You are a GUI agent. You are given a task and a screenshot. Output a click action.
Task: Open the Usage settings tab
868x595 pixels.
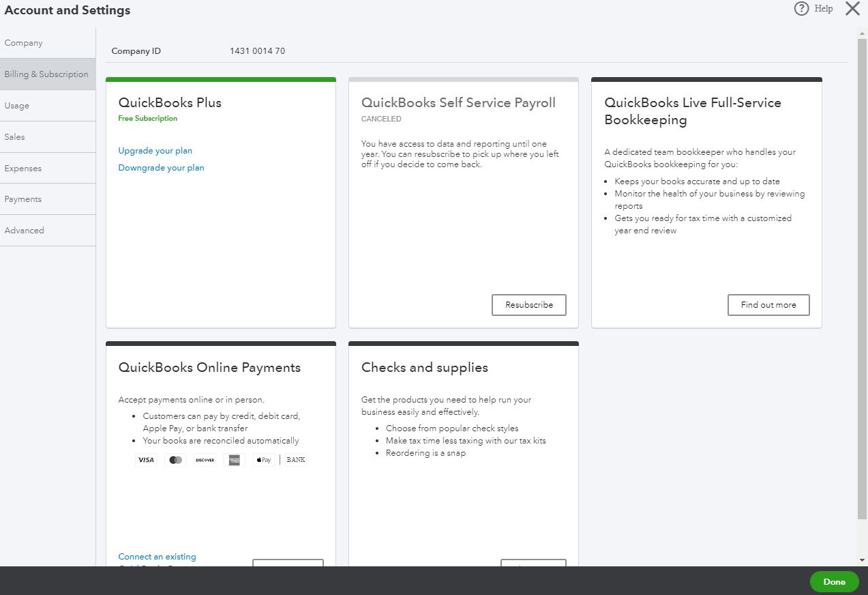[48, 106]
